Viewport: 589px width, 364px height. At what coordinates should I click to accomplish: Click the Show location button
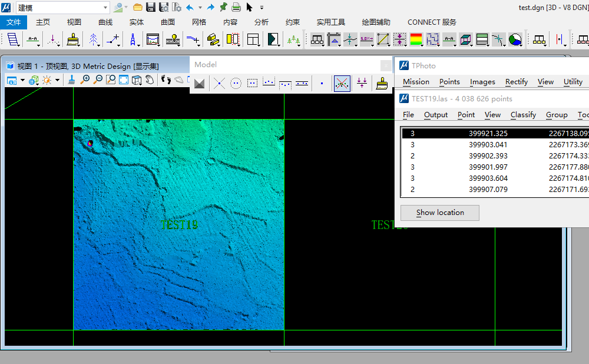pyautogui.click(x=439, y=213)
